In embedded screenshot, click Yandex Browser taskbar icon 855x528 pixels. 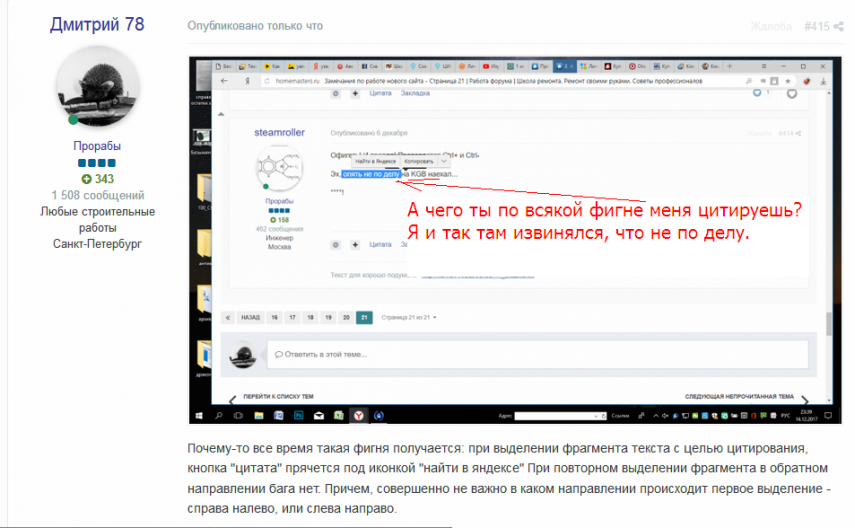click(359, 416)
